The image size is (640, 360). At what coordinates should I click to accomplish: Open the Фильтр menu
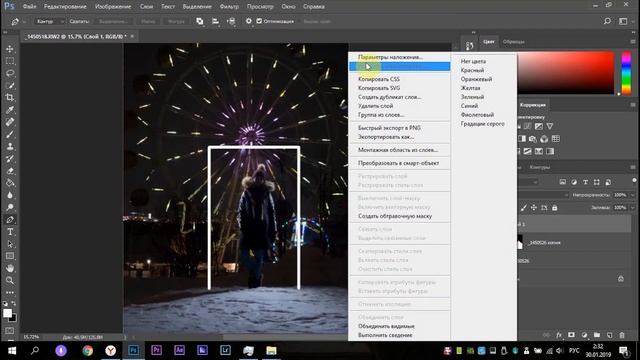[x=229, y=7]
